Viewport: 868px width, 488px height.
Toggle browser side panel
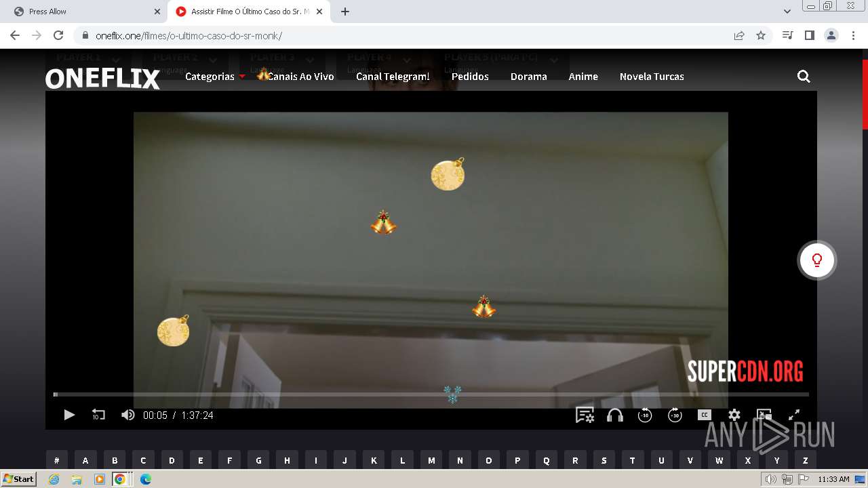(x=809, y=35)
